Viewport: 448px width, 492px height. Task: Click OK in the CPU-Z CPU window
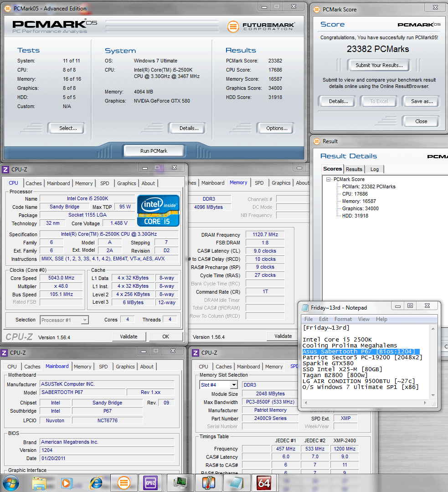click(165, 337)
